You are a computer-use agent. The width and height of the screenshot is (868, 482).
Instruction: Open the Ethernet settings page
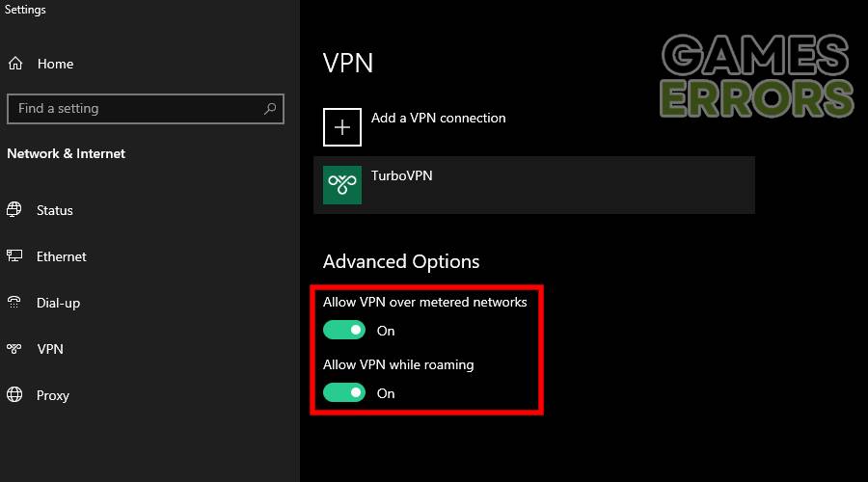click(x=62, y=256)
